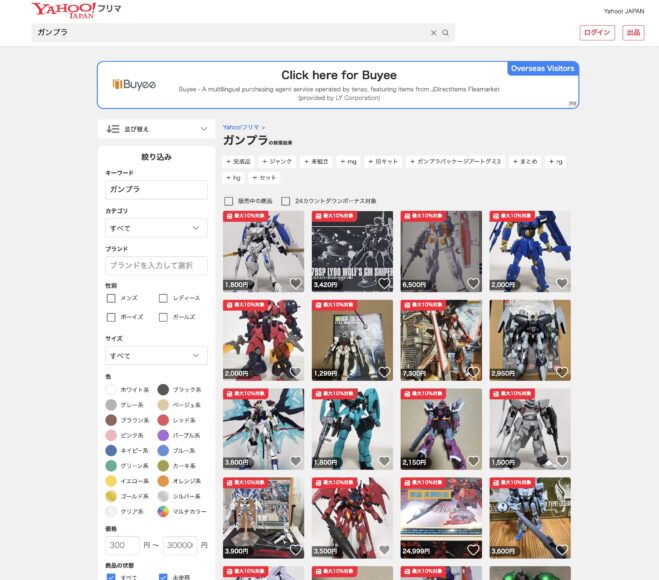Open the 3,420円 GM Sniper listing thumbnail
The width and height of the screenshot is (659, 580).
[352, 251]
